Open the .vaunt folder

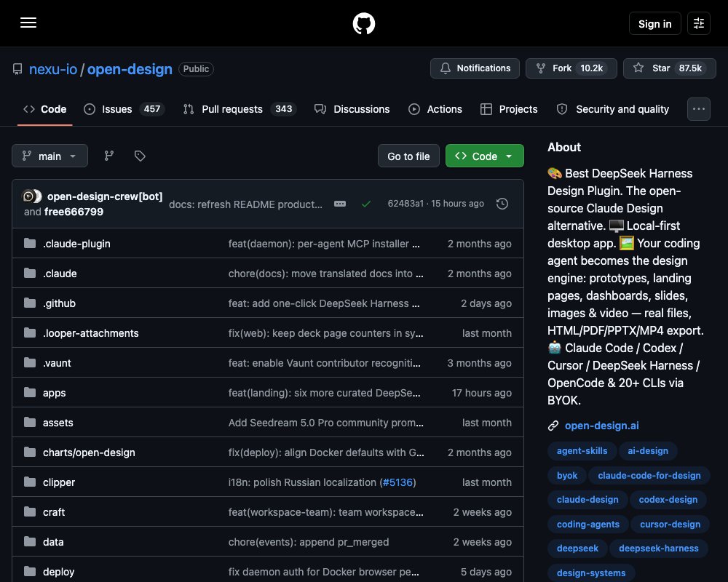(57, 363)
